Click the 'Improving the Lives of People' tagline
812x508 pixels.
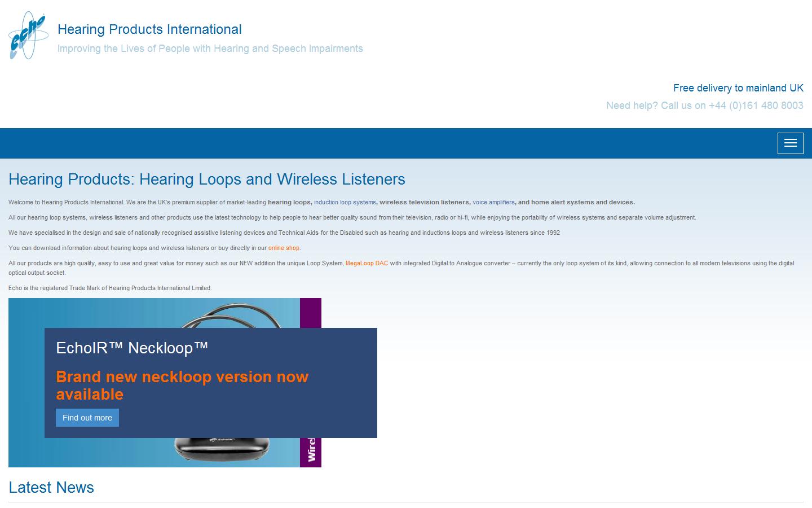point(210,49)
